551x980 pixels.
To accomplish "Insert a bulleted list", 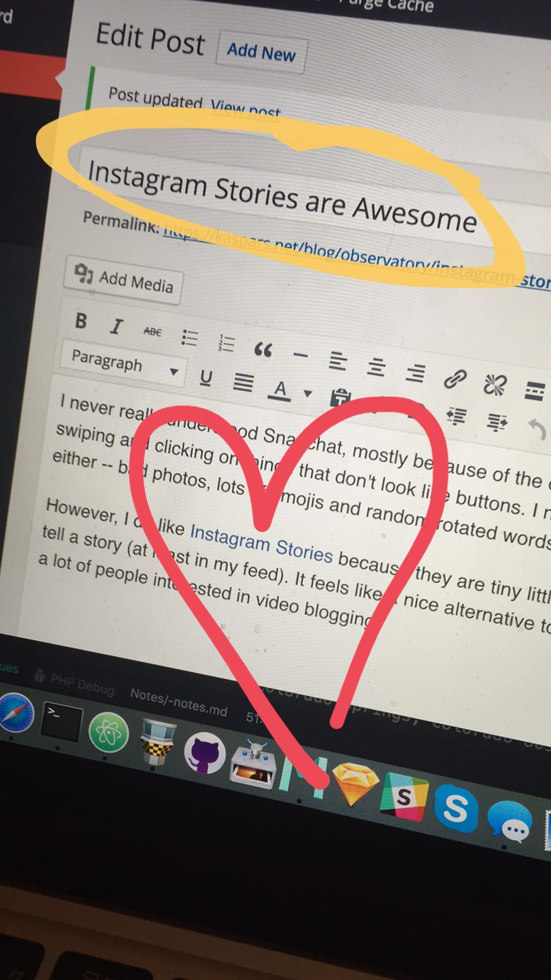I will click(x=190, y=337).
